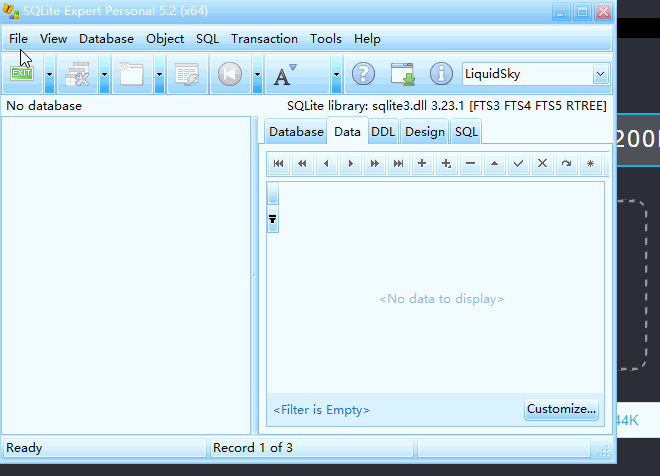Screen dimensions: 660x476
Task: Switch to the Database tab
Action: [x=296, y=132]
